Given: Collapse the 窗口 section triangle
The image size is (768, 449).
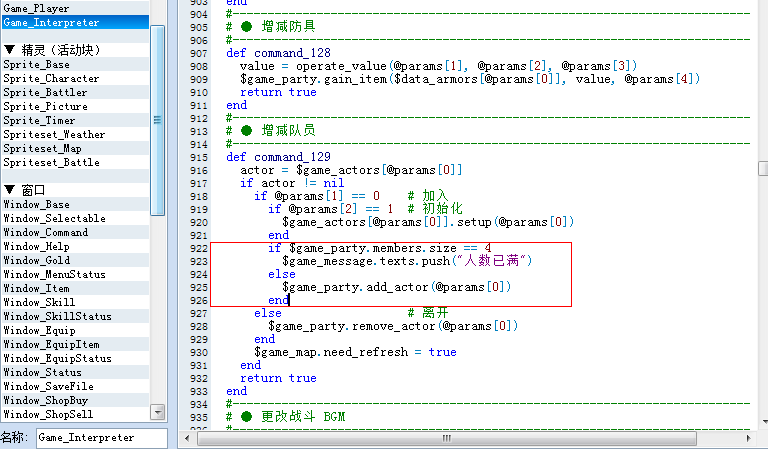Looking at the screenshot, I should (x=9, y=190).
